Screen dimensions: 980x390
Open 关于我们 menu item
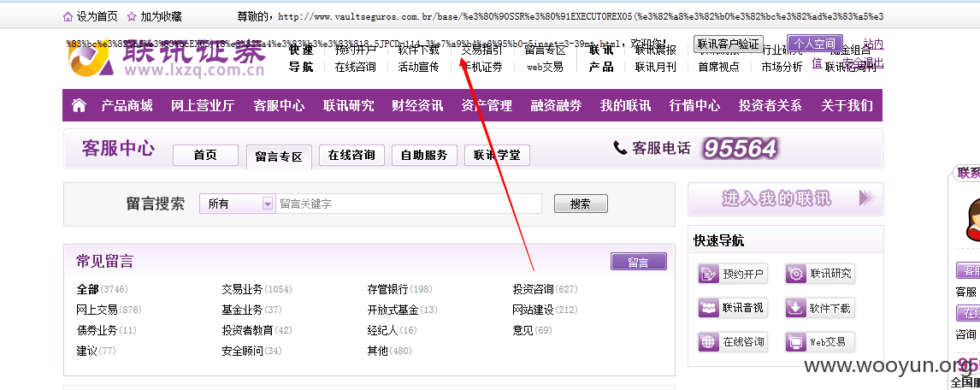(847, 106)
